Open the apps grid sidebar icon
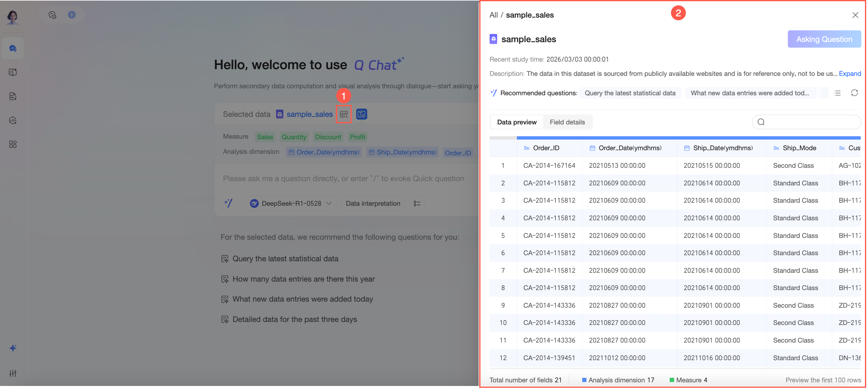The image size is (868, 389). coord(13,144)
